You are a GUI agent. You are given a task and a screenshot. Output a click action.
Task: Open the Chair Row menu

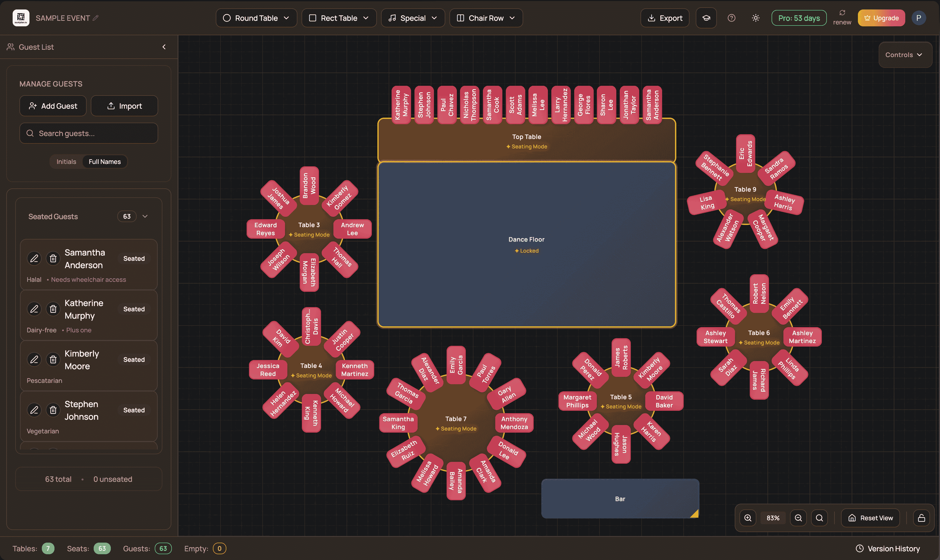click(x=486, y=18)
